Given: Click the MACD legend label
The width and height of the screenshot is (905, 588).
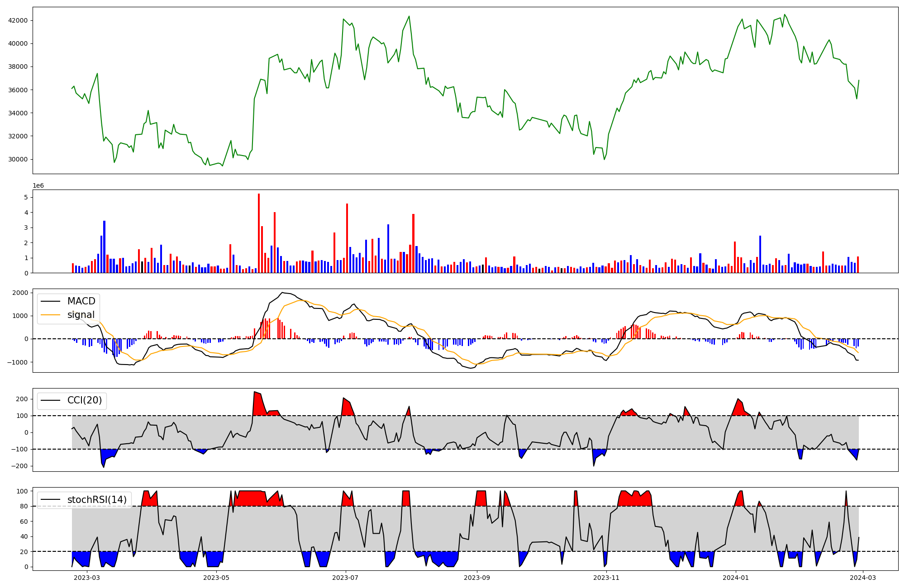Looking at the screenshot, I should click(x=81, y=301).
